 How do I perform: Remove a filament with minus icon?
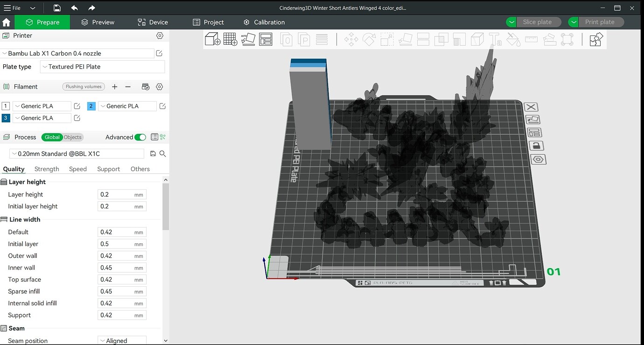pos(128,87)
